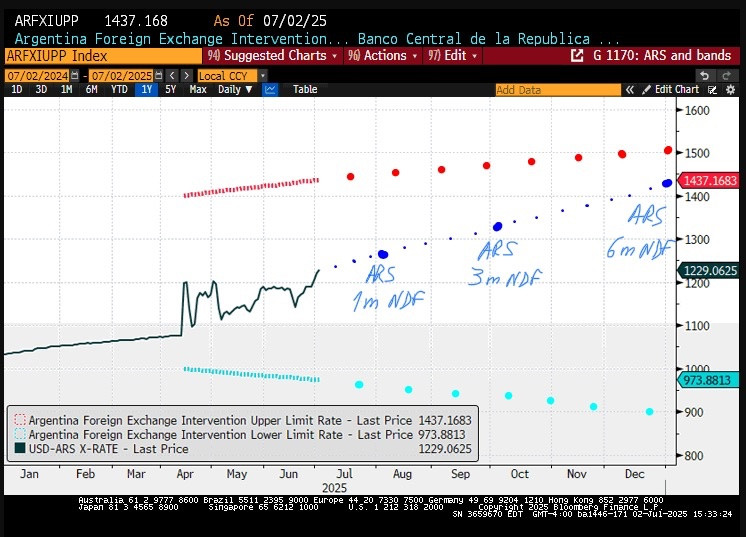Click the cyan 973.8813 price axis label
The image size is (746, 537).
coord(707,380)
